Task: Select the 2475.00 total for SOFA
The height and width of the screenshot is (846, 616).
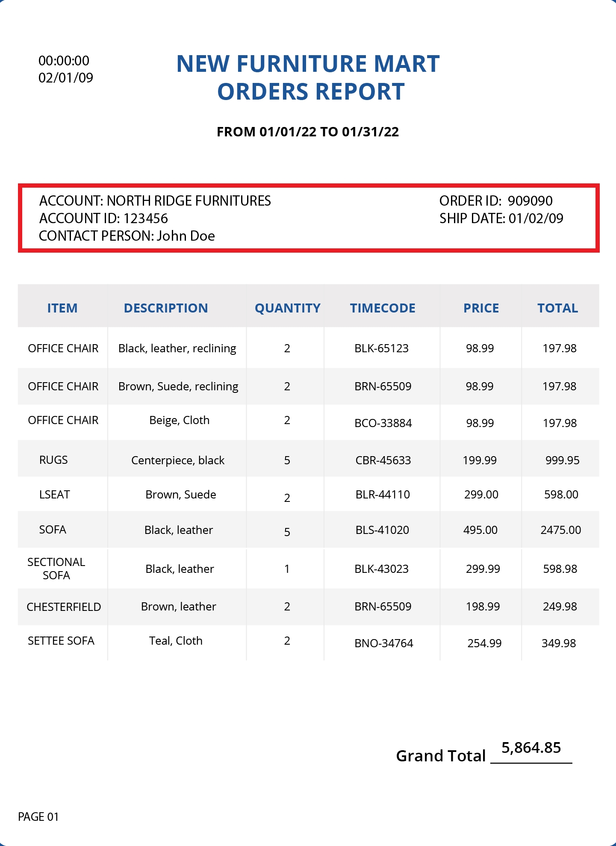Action: pyautogui.click(x=560, y=530)
